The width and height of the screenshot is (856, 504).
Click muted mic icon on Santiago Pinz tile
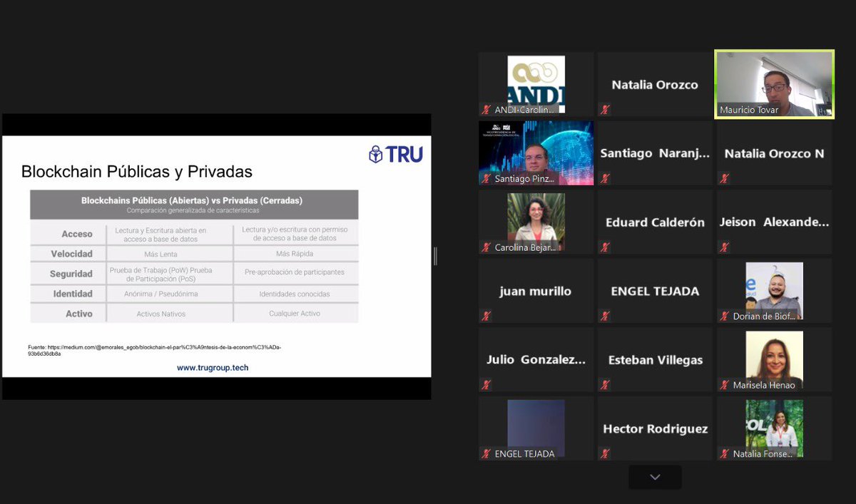point(486,178)
